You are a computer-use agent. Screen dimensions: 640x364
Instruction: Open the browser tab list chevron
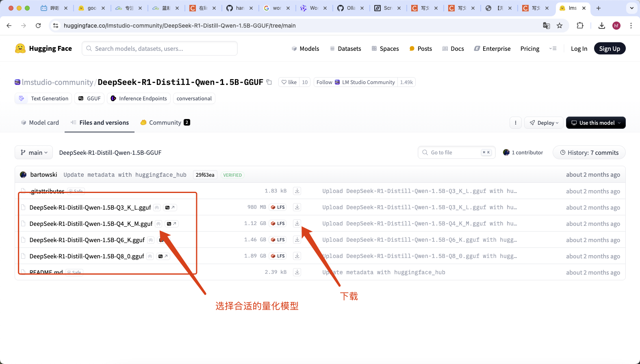(631, 8)
